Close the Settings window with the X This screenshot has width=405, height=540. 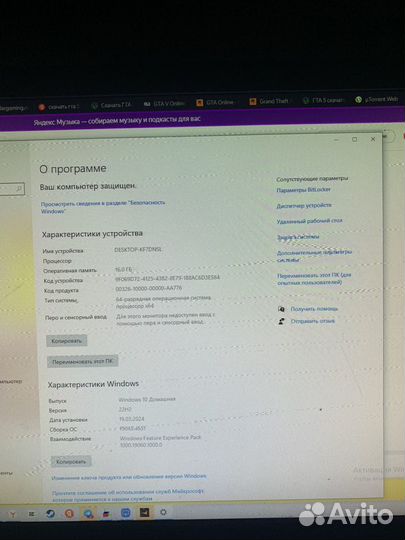point(373,139)
